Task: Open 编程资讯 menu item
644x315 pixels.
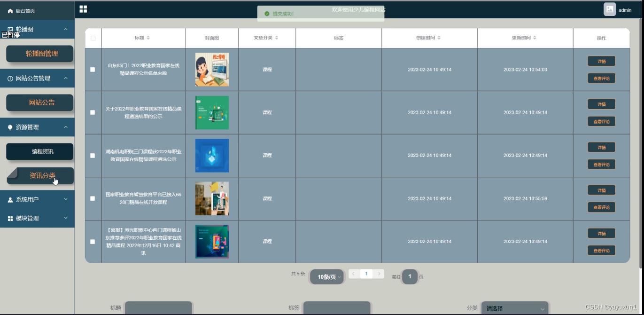Action: tap(39, 151)
